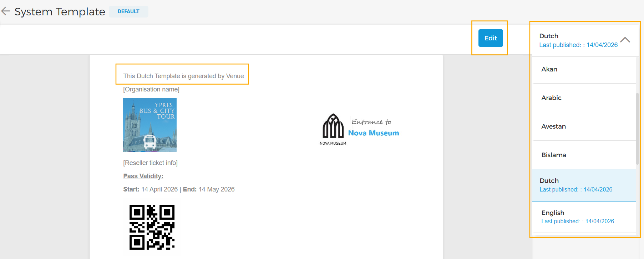Click the Nova Museum building logo
The height and width of the screenshot is (259, 644).
333,126
